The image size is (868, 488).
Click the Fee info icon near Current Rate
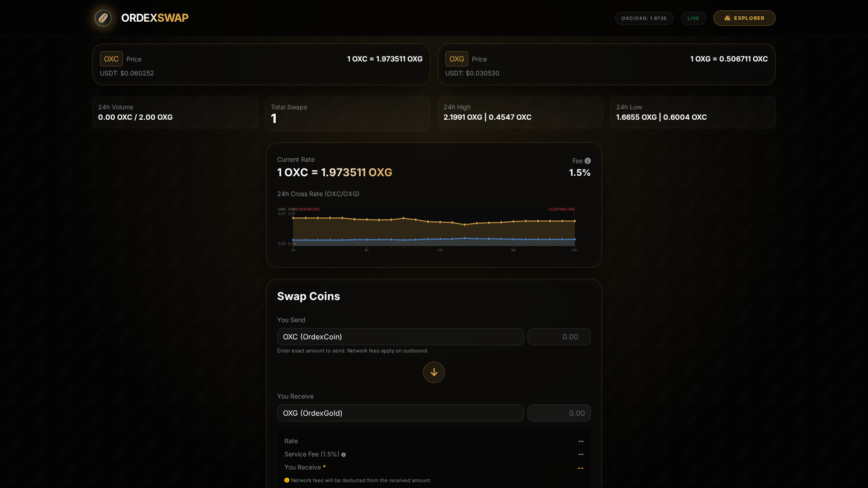tap(587, 161)
